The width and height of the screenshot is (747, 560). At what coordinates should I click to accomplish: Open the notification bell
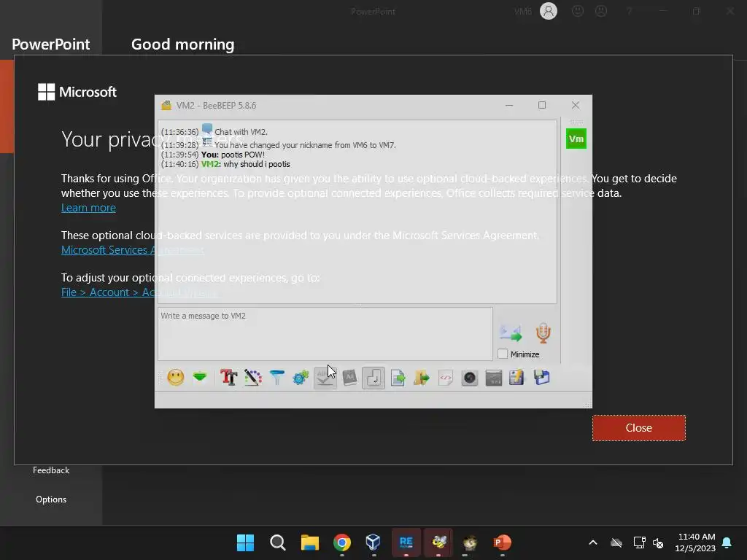tap(727, 542)
